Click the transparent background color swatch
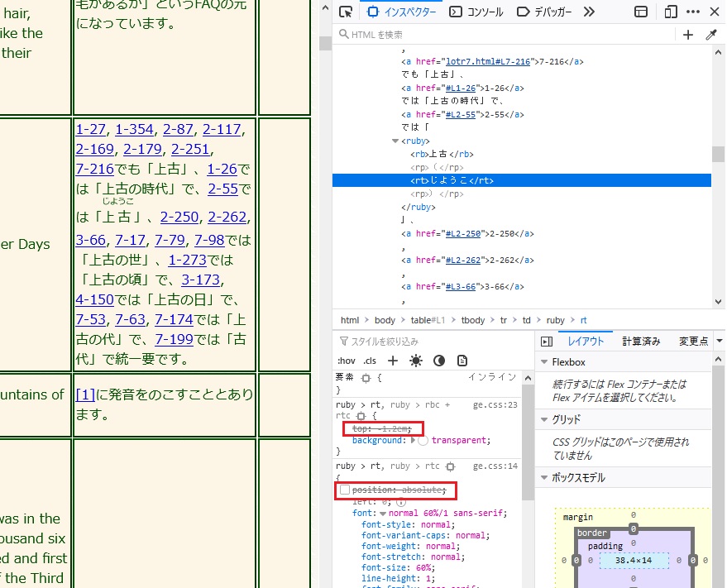 (423, 441)
